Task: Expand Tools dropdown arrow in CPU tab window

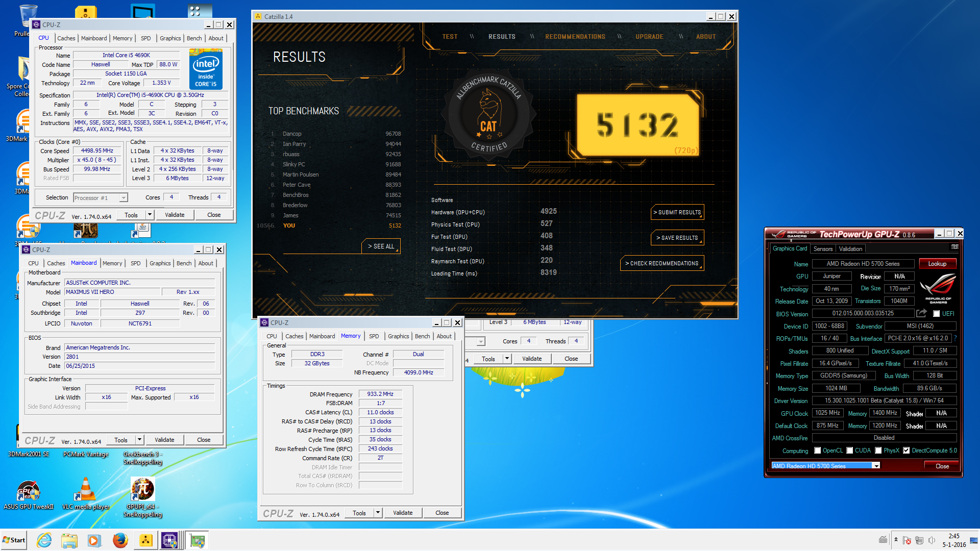Action: 150,215
